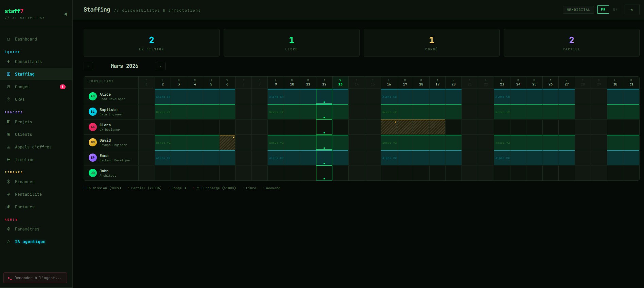644x288 pixels.
Task: Select consultant name Clara
Action: [105, 125]
